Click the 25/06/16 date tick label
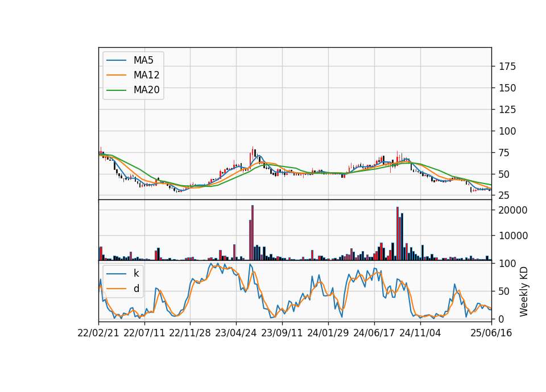The image size is (546, 392). [x=491, y=333]
